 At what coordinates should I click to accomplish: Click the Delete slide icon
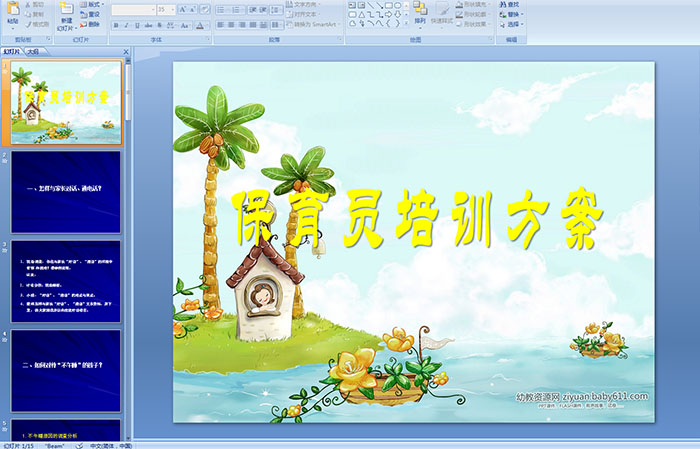point(83,24)
